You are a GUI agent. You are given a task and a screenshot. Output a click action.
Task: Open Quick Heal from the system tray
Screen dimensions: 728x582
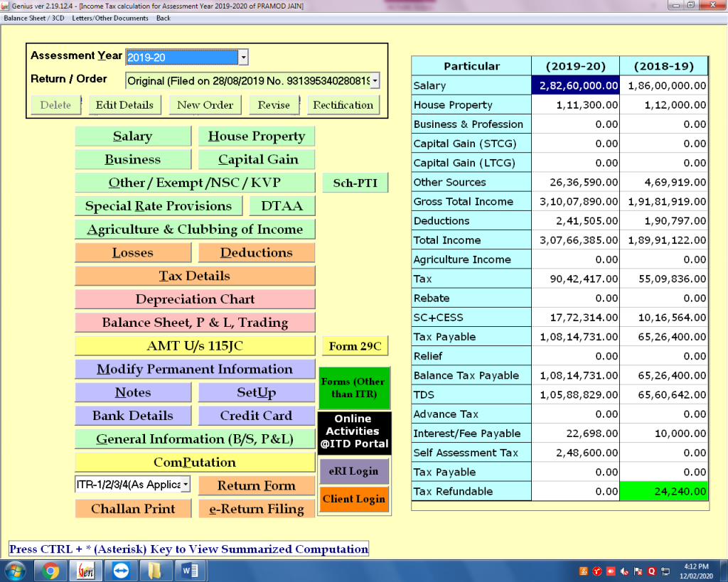click(651, 572)
